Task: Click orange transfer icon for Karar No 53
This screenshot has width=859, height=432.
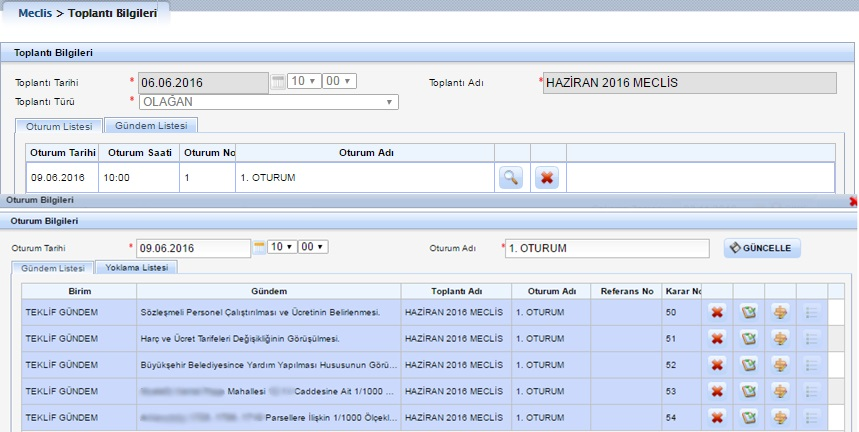Action: 780,391
